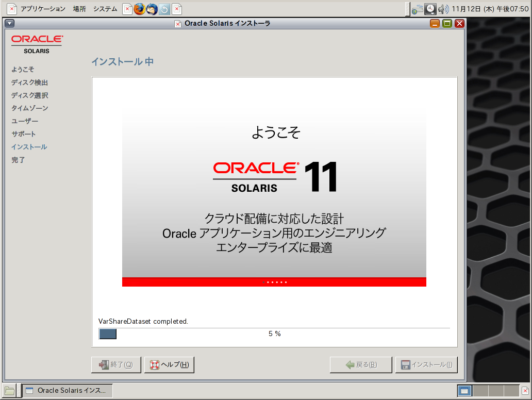Click the ようこそ step in sidebar

(x=23, y=70)
